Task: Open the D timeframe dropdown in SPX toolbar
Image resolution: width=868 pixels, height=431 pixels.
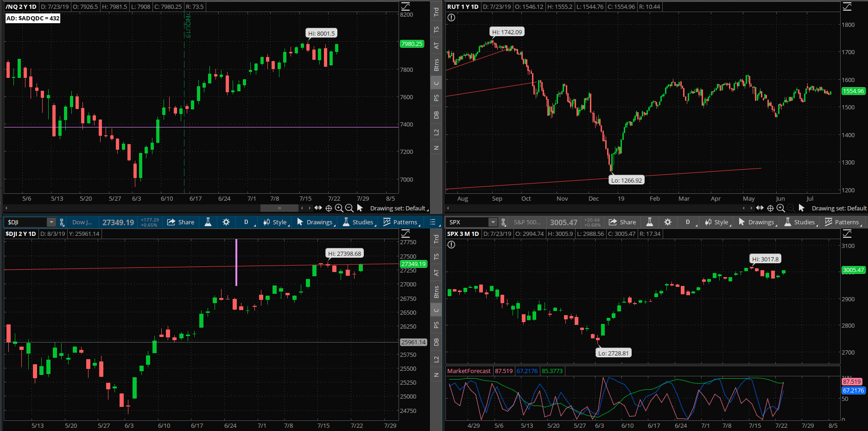Action: [688, 222]
